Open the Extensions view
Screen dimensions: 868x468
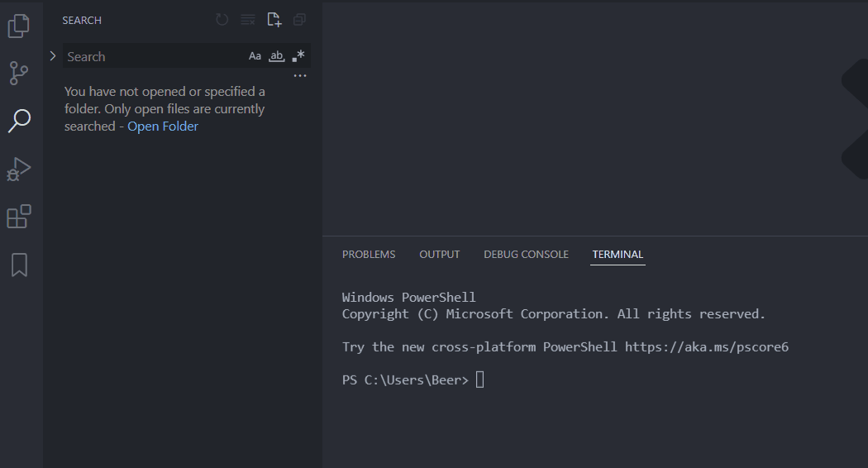[19, 217]
